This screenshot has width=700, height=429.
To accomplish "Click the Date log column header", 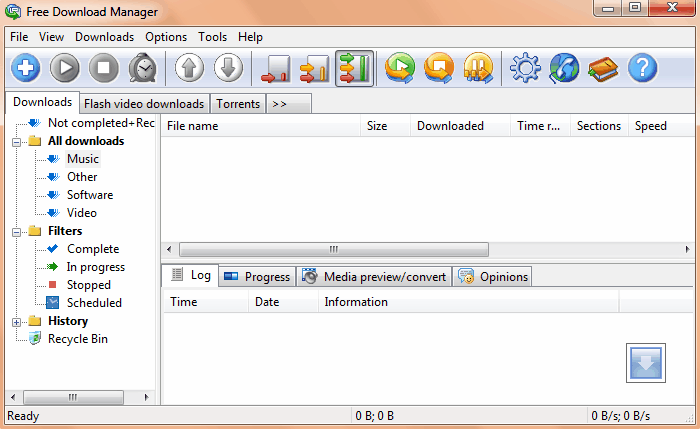I will point(283,302).
